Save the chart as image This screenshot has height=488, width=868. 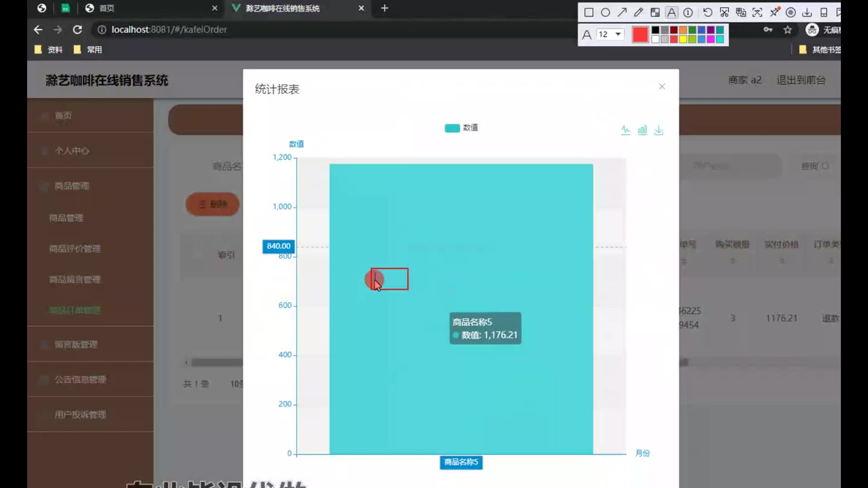pos(659,131)
